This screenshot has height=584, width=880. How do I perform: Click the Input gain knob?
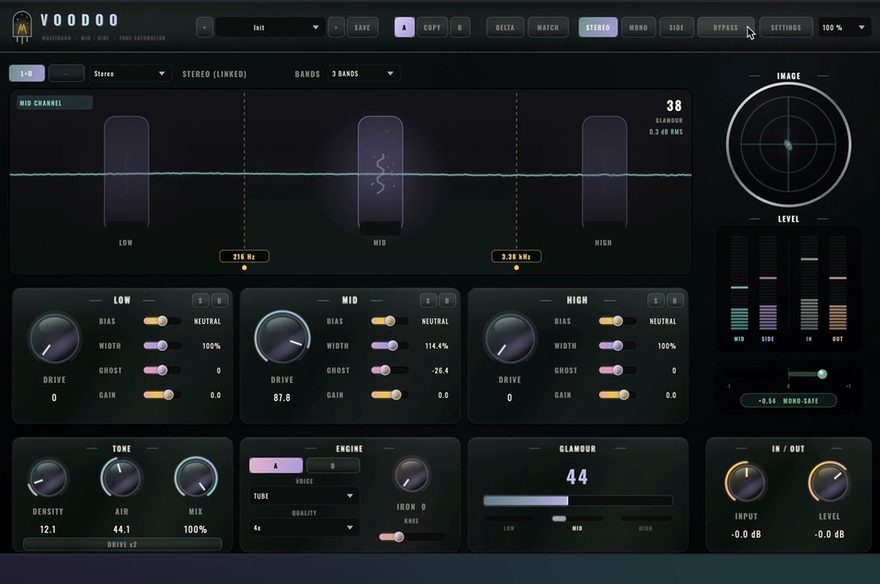pos(746,482)
